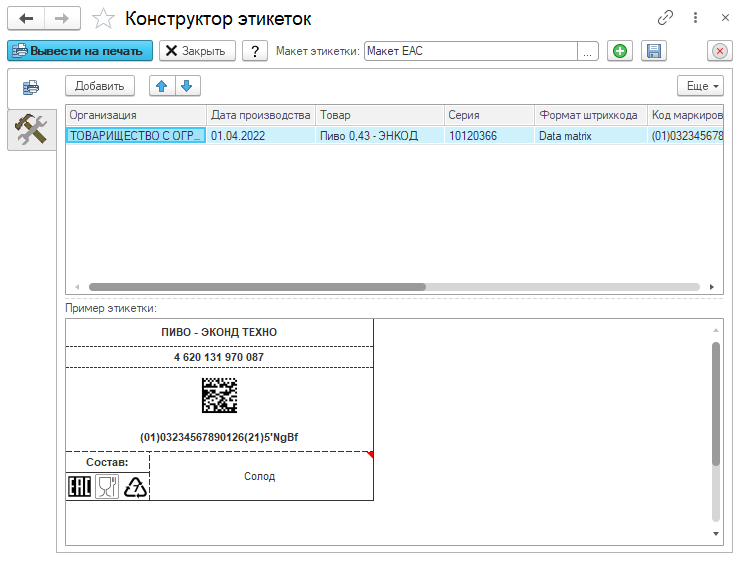The image size is (734, 561).
Task: Click green plus to add layout
Action: click(620, 51)
